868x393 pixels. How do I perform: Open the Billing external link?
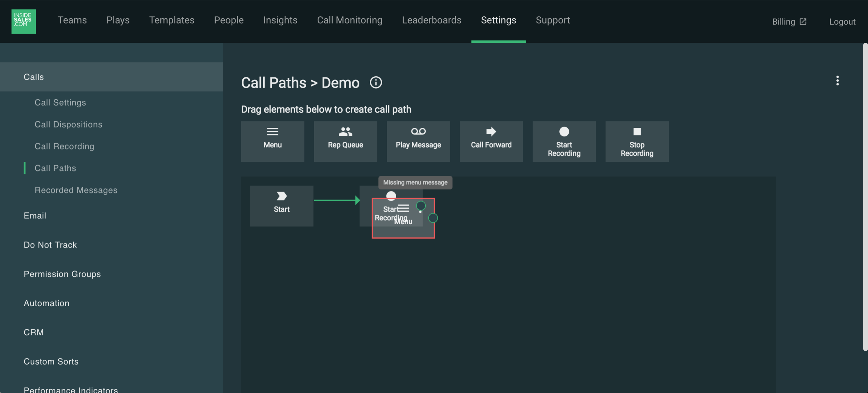click(789, 22)
